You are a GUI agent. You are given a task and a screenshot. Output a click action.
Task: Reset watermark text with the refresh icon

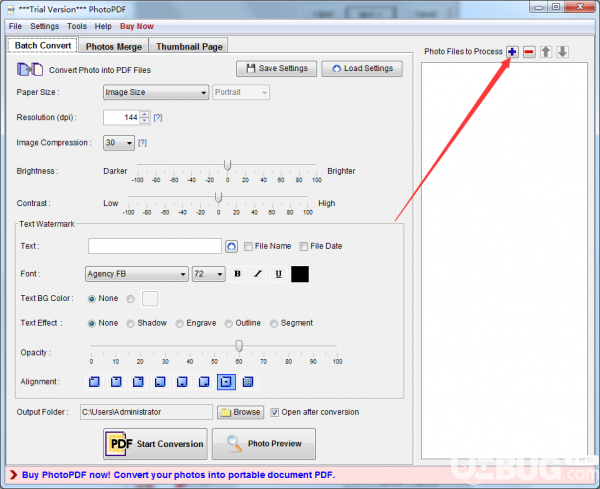tap(231, 246)
